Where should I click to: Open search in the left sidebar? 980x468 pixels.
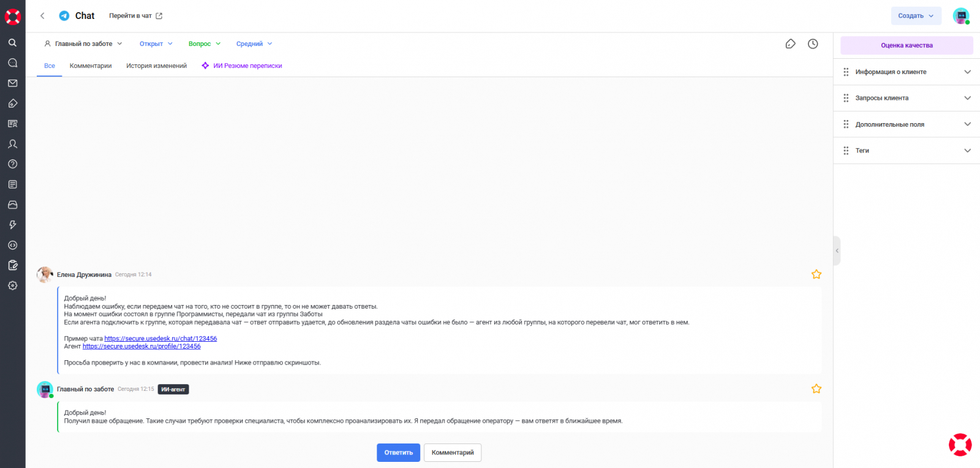click(12, 43)
